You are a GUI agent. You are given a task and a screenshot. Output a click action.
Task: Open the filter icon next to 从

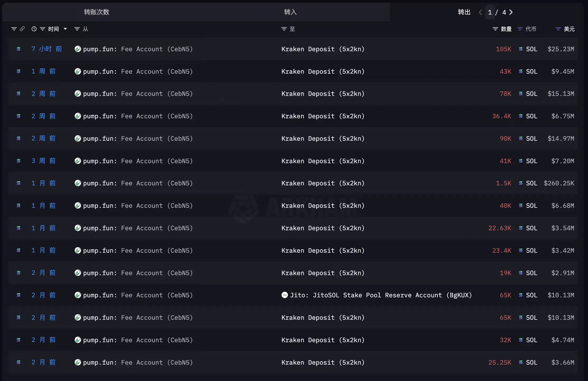coord(77,29)
